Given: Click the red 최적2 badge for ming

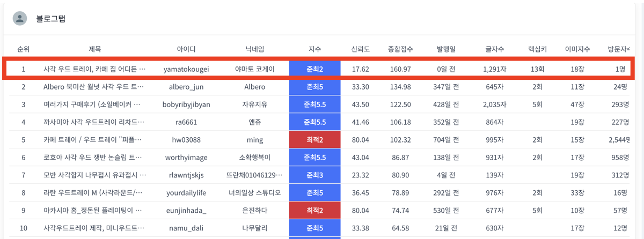Looking at the screenshot, I should (x=314, y=140).
